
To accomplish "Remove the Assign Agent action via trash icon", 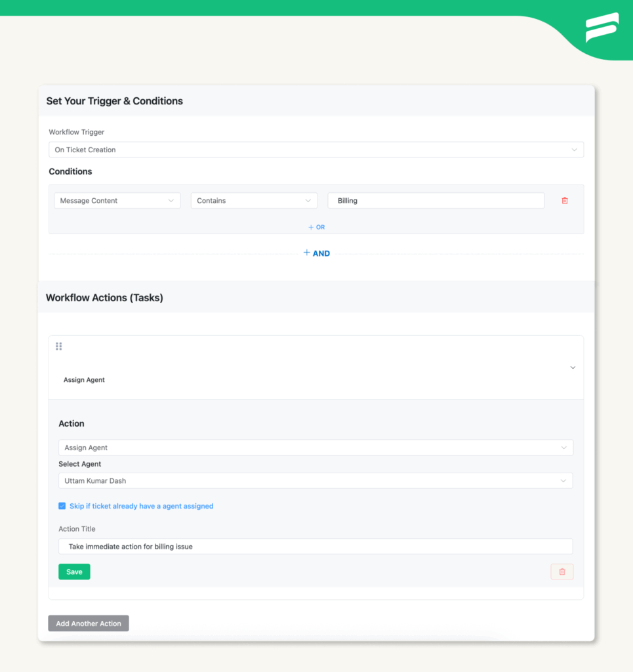I will coord(562,572).
